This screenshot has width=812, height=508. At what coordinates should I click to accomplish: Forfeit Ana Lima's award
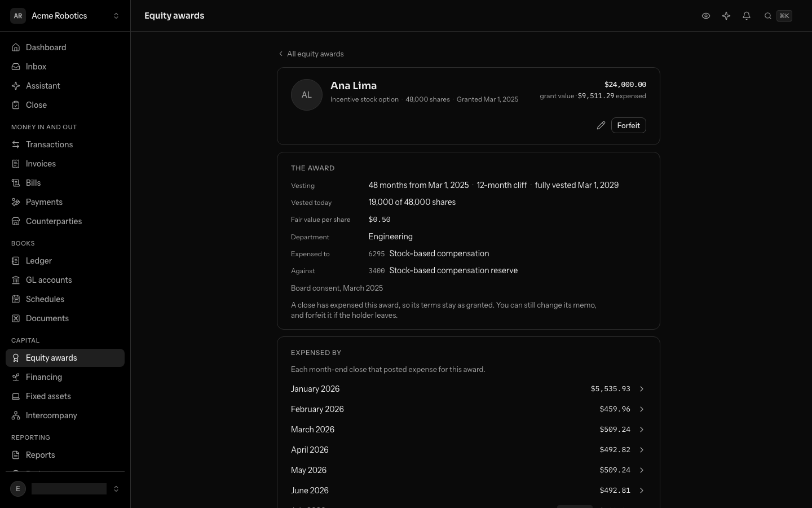(628, 125)
